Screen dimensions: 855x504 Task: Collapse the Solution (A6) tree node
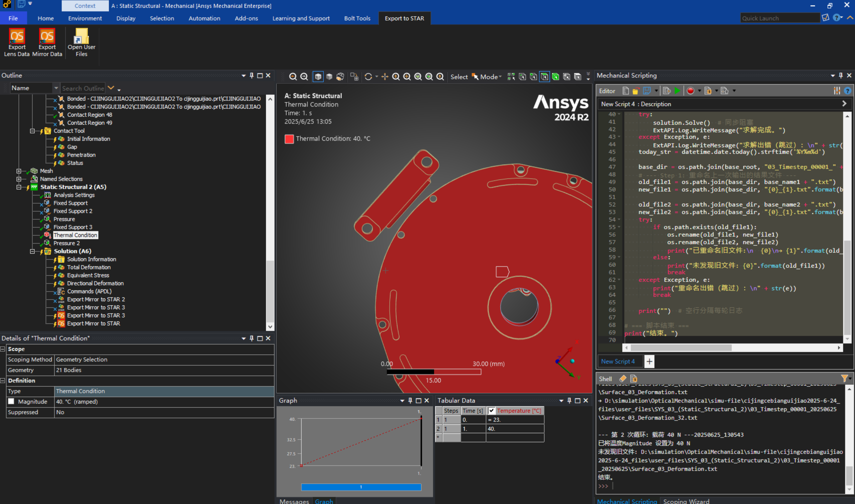click(32, 251)
